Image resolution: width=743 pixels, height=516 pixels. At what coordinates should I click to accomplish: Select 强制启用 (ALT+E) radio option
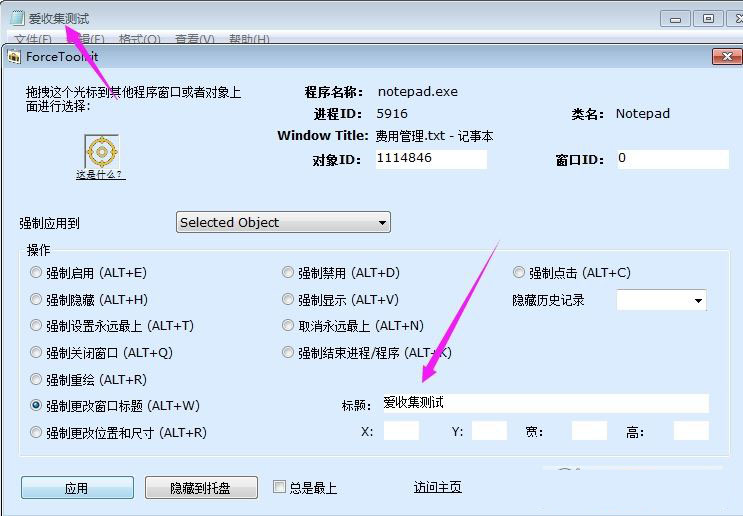click(37, 272)
